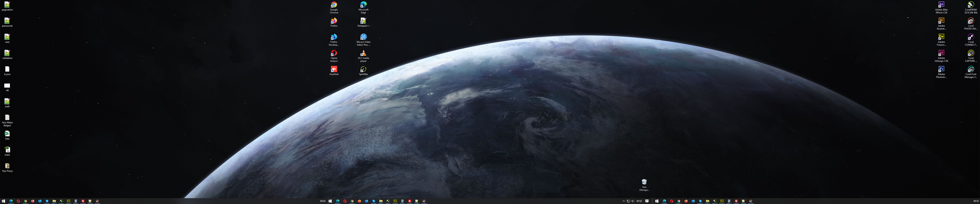Select the Hyo Parça archive icon

7,167
